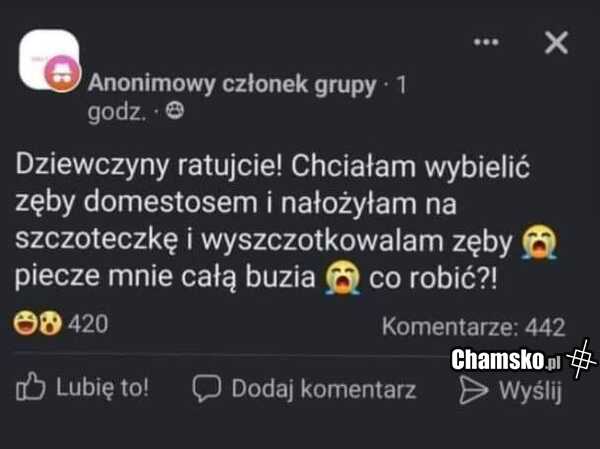Click the Wyślij button label
This screenshot has width=600, height=449.
(530, 391)
